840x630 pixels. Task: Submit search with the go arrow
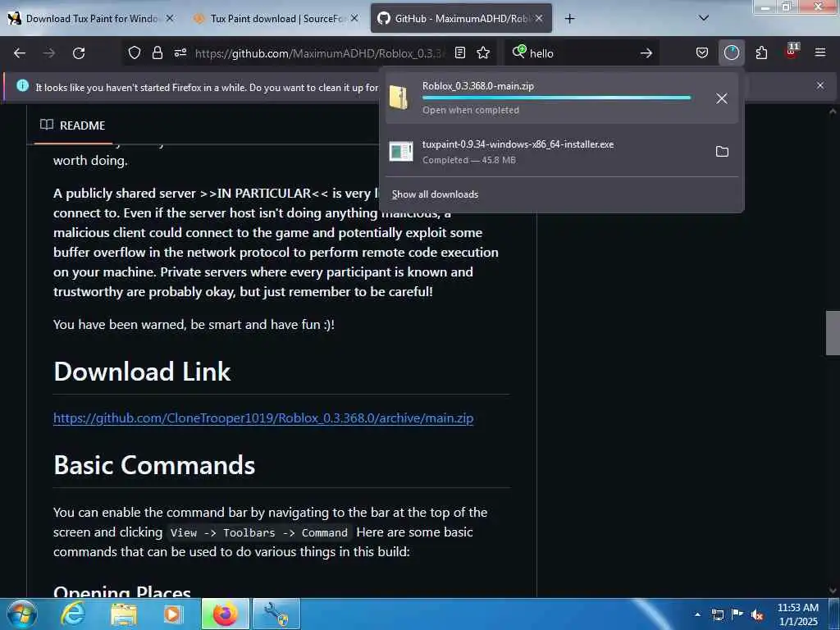(x=646, y=53)
